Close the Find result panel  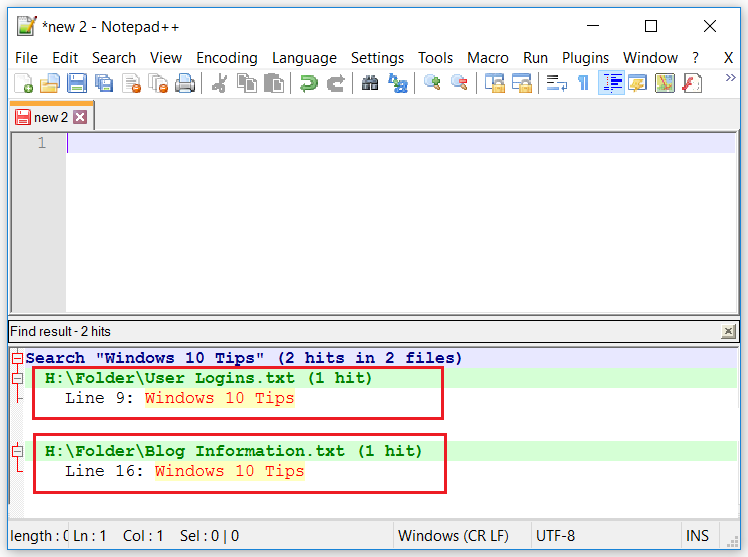click(728, 331)
